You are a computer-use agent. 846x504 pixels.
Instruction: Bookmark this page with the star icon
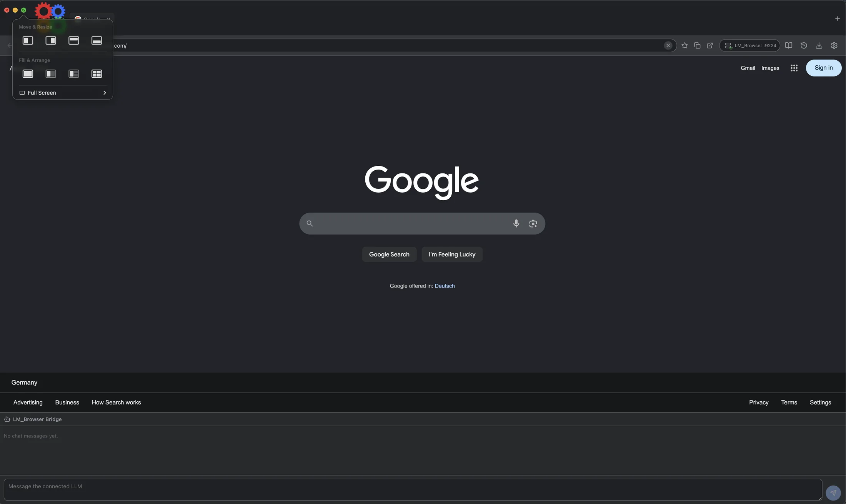pos(684,45)
